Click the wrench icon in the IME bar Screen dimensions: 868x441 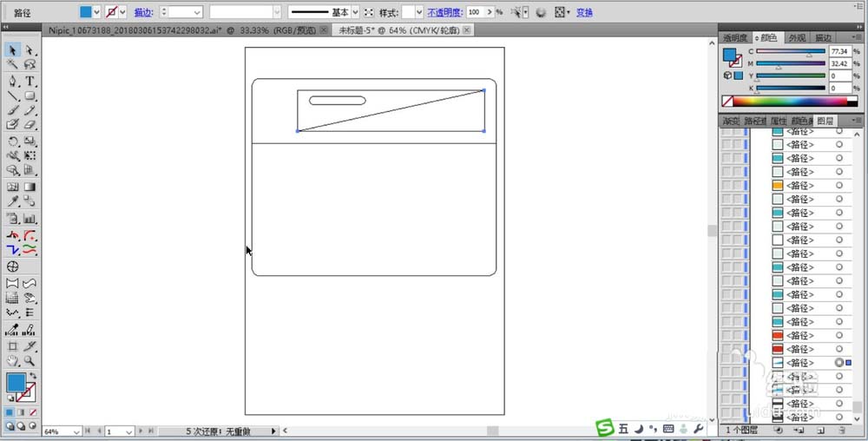(x=698, y=428)
